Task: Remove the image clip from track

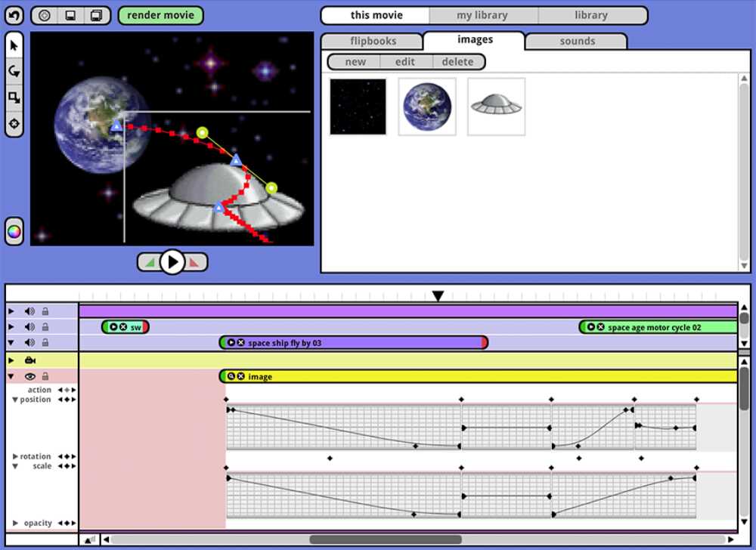Action: pyautogui.click(x=241, y=376)
